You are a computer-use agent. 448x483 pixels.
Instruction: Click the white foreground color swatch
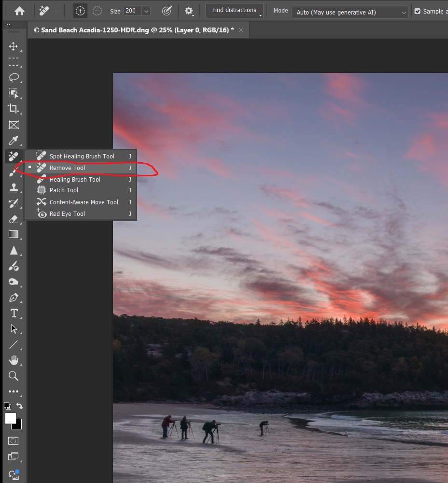10,418
